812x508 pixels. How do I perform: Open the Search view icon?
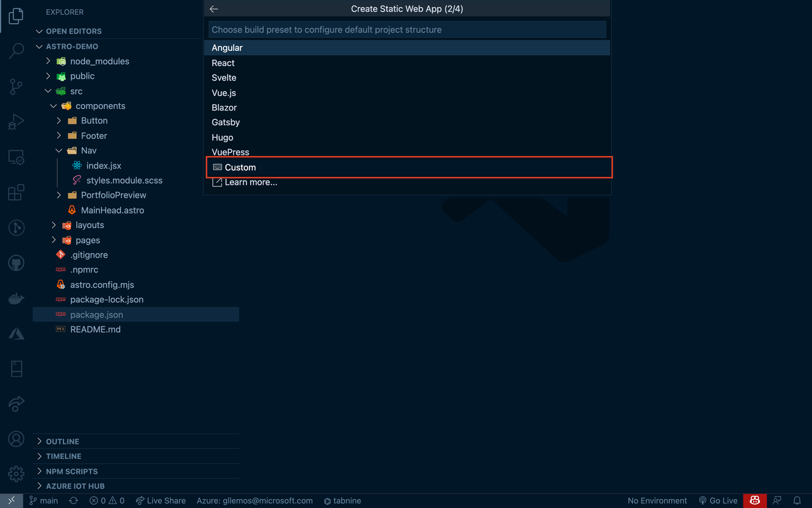(x=16, y=51)
